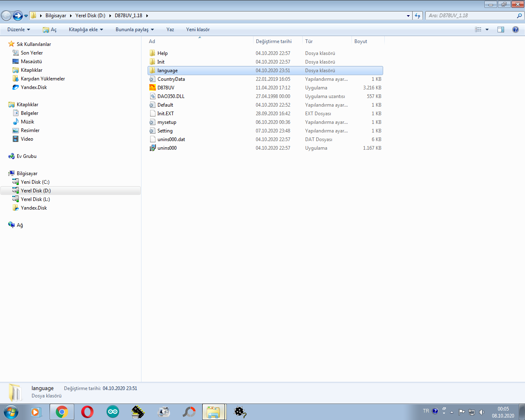525x420 pixels.
Task: Sort by the Ad column header
Action: [200, 41]
